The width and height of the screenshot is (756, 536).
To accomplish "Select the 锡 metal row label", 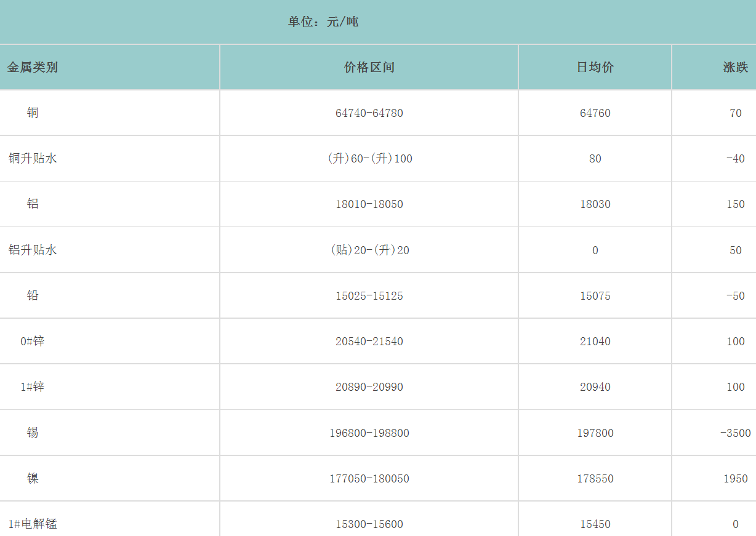I will tap(33, 433).
